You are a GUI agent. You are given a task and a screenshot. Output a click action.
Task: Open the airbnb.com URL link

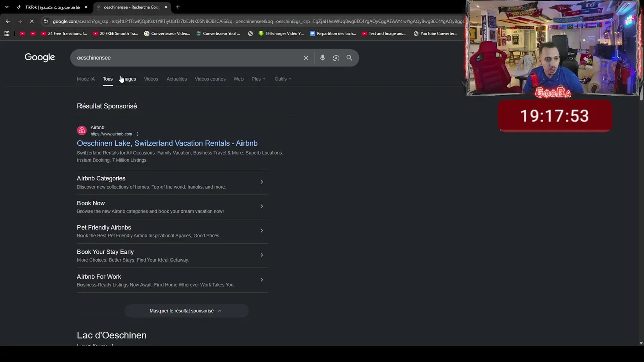point(111,134)
